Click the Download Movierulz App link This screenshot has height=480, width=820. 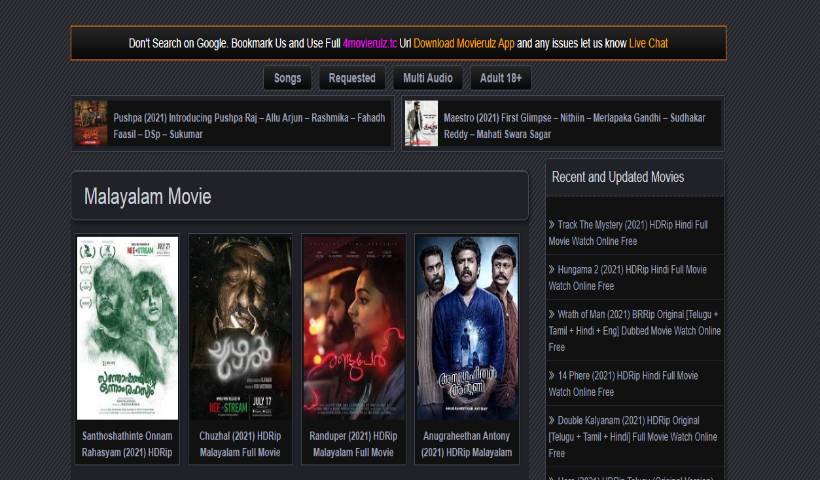pyautogui.click(x=464, y=43)
